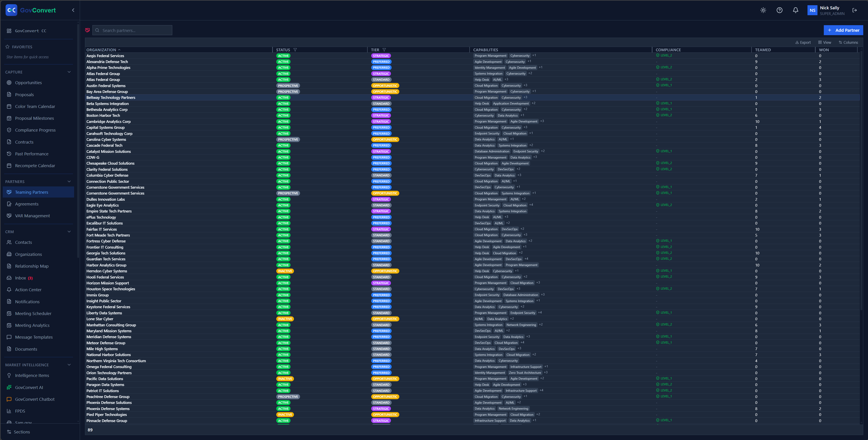
Task: Open the View options dropdown
Action: coord(824,42)
